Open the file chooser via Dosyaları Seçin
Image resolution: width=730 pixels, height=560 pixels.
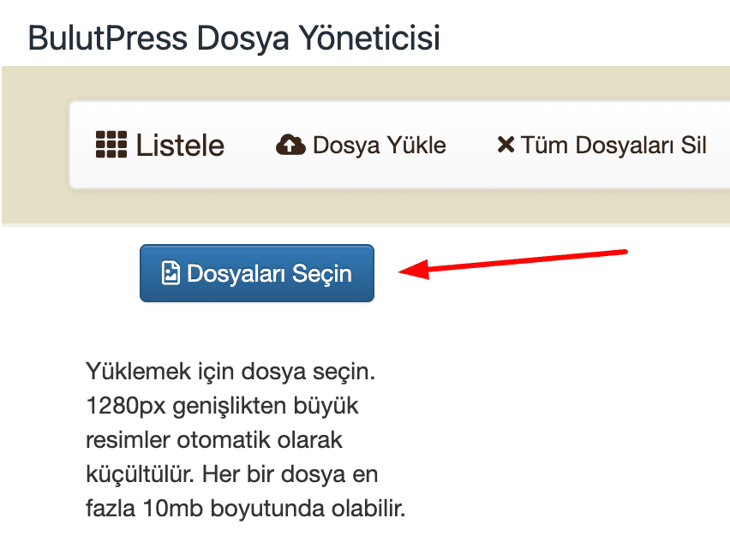pos(256,272)
